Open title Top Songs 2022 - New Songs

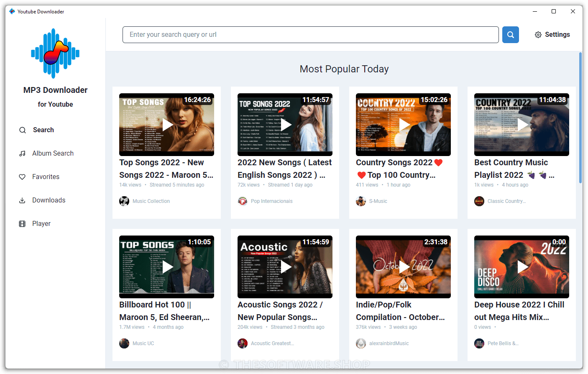point(166,169)
